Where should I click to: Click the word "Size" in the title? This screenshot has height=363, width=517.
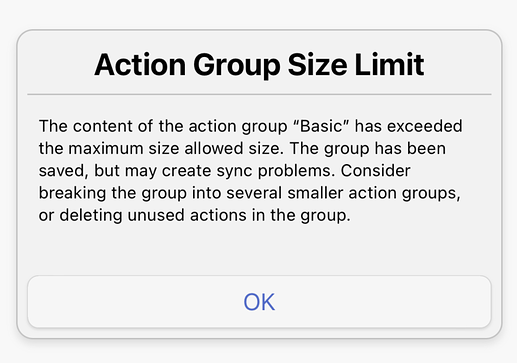(318, 65)
